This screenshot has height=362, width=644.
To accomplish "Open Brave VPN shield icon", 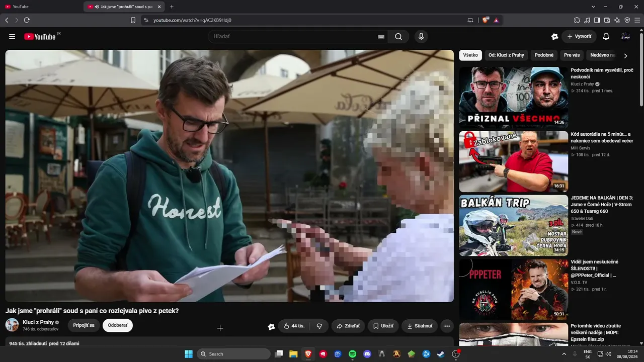I will click(x=627, y=20).
